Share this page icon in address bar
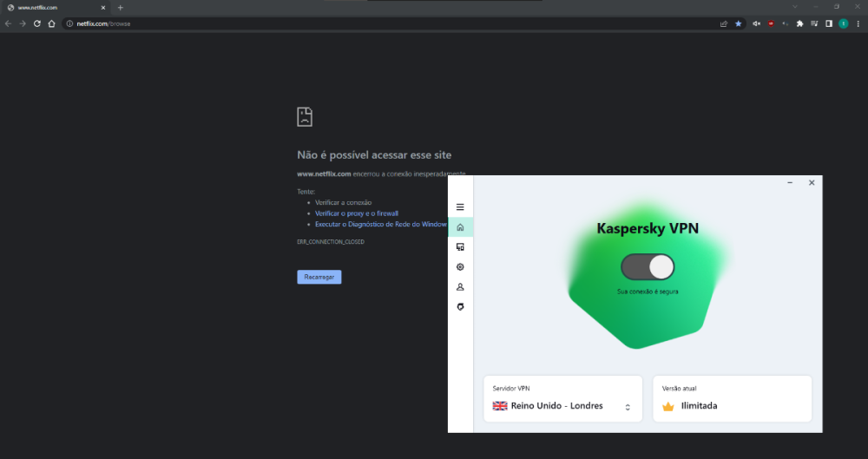Screen dimensions: 868x459 [x=724, y=23]
